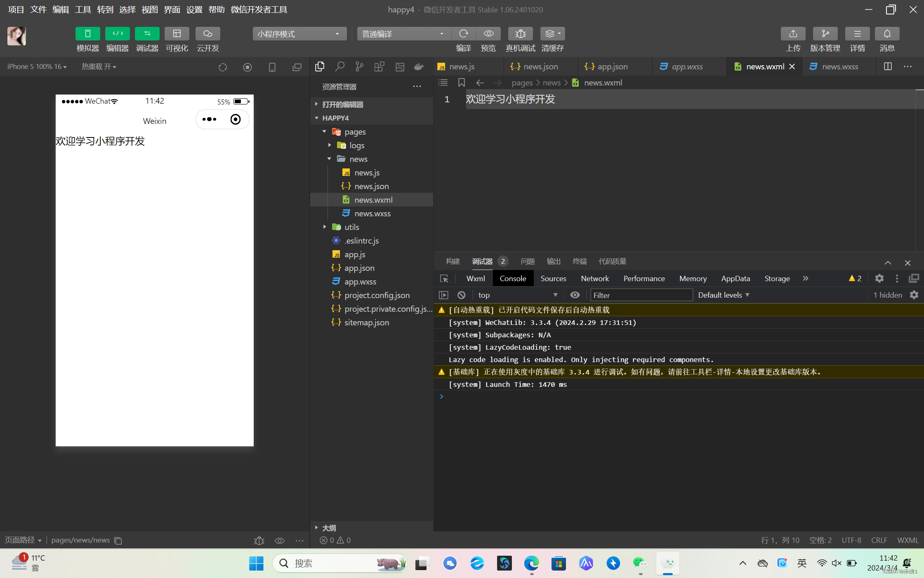The image size is (924, 578).
Task: Open the search icon in sidebar
Action: (x=339, y=66)
